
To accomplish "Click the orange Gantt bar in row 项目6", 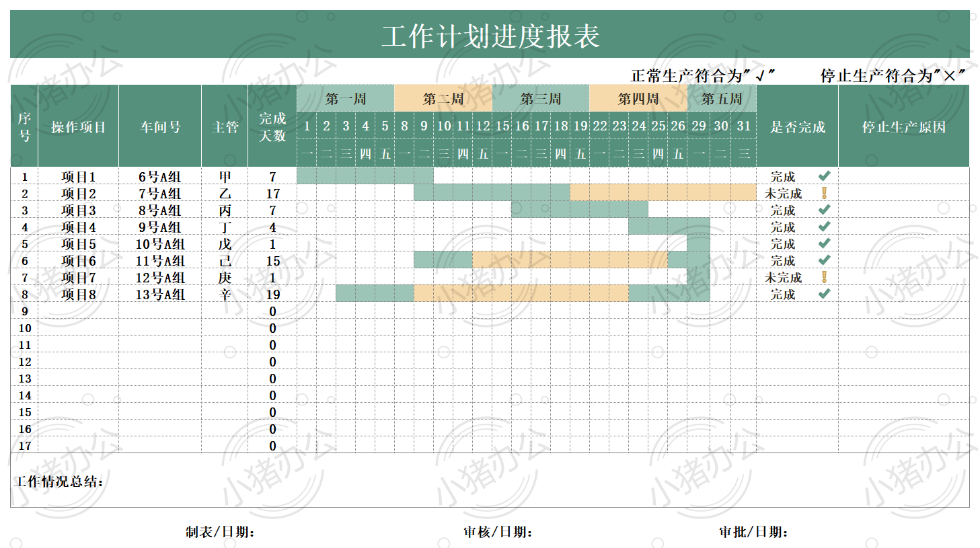I will (570, 260).
